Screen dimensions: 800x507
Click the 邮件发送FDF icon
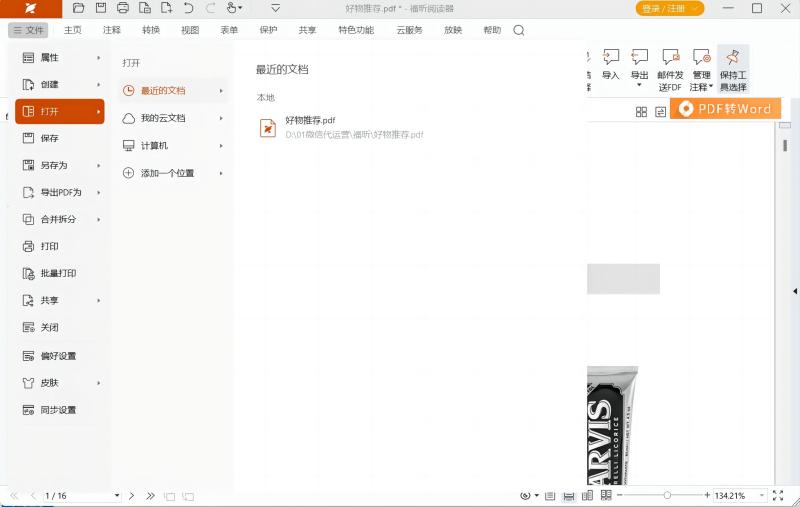pyautogui.click(x=670, y=69)
